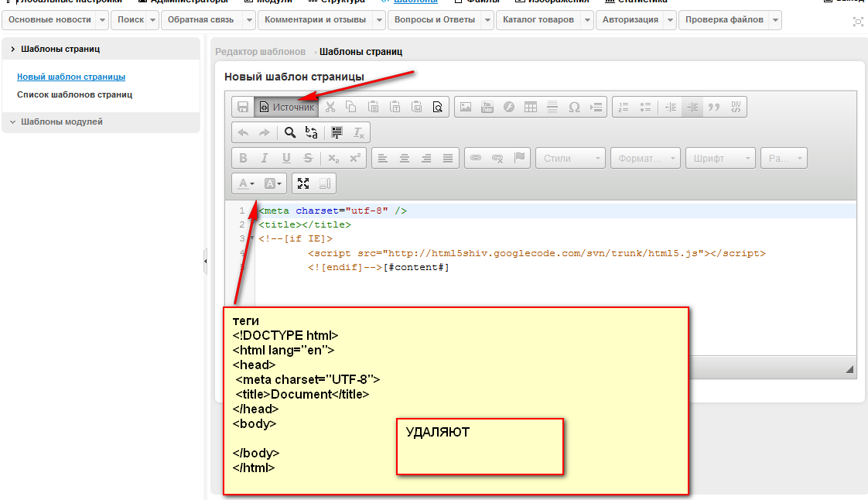This screenshot has width=868, height=500.
Task: Click the align left icon
Action: click(x=382, y=158)
